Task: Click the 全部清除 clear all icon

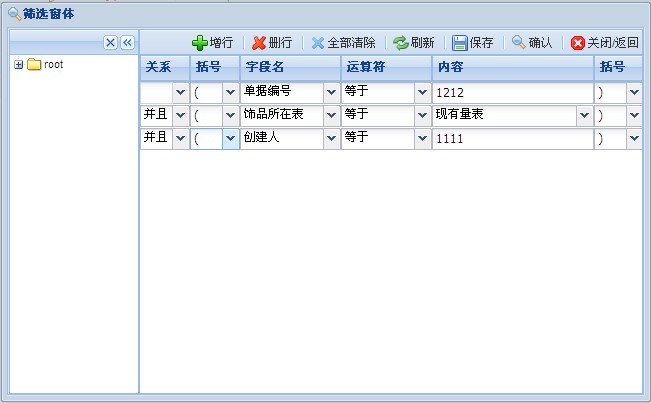Action: 318,43
